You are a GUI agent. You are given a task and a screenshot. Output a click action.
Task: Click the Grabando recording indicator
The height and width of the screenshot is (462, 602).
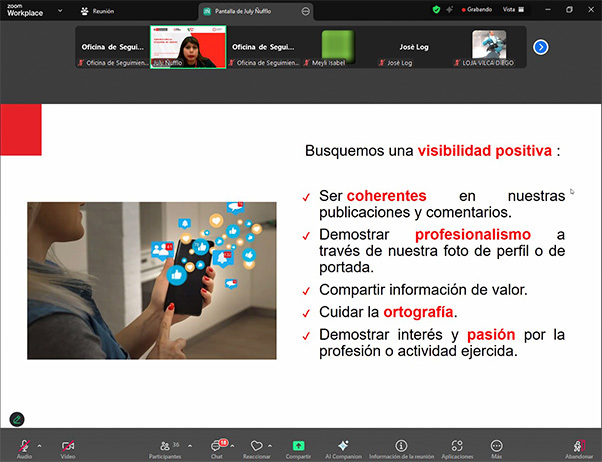point(477,10)
